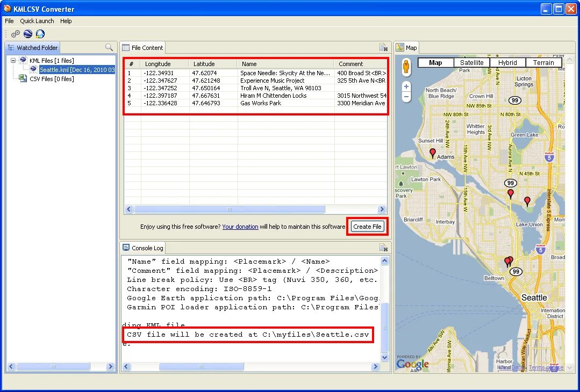Select the Watched Folder tab

click(33, 48)
